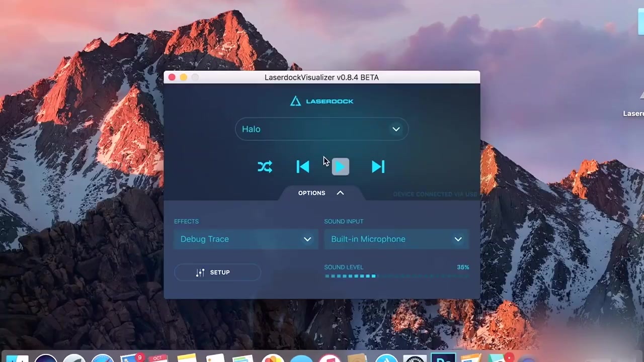The width and height of the screenshot is (644, 362).
Task: Open Calendar from the dock
Action: (157, 358)
